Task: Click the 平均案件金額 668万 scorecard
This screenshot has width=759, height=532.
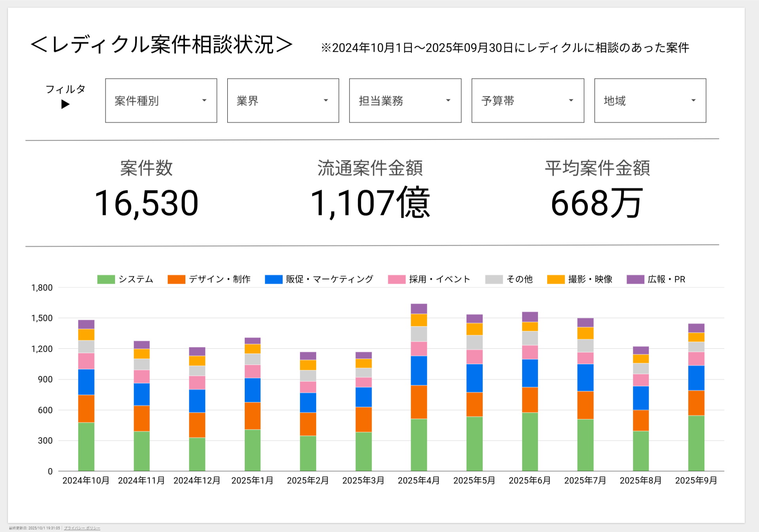Action: 597,202
